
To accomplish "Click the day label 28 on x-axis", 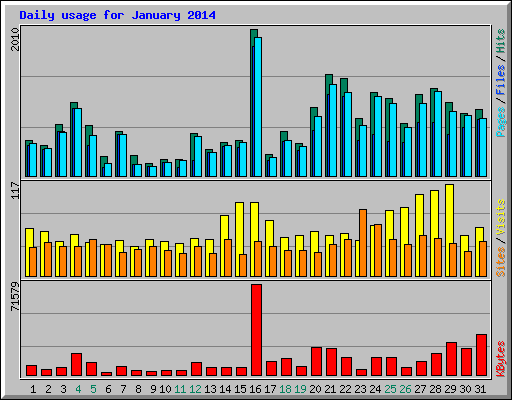I will 435,389.
